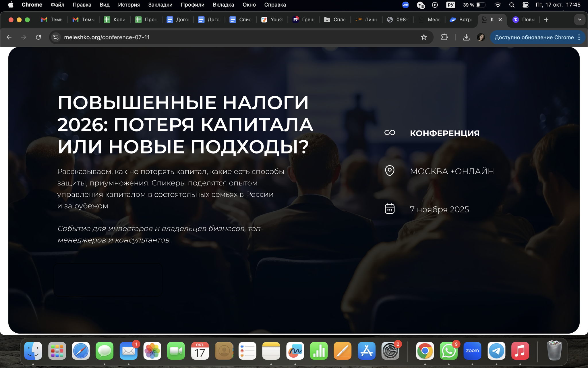Open Telegram from the Dock
This screenshot has width=588, height=368.
[496, 351]
